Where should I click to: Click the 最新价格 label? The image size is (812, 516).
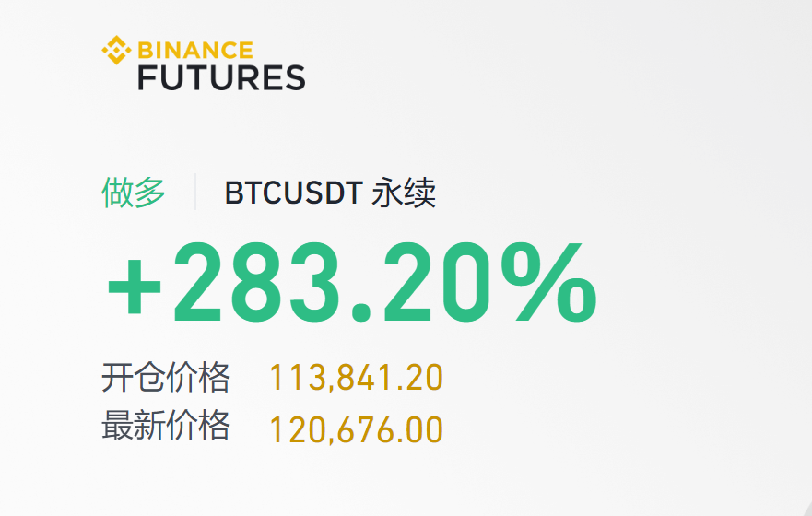[166, 427]
